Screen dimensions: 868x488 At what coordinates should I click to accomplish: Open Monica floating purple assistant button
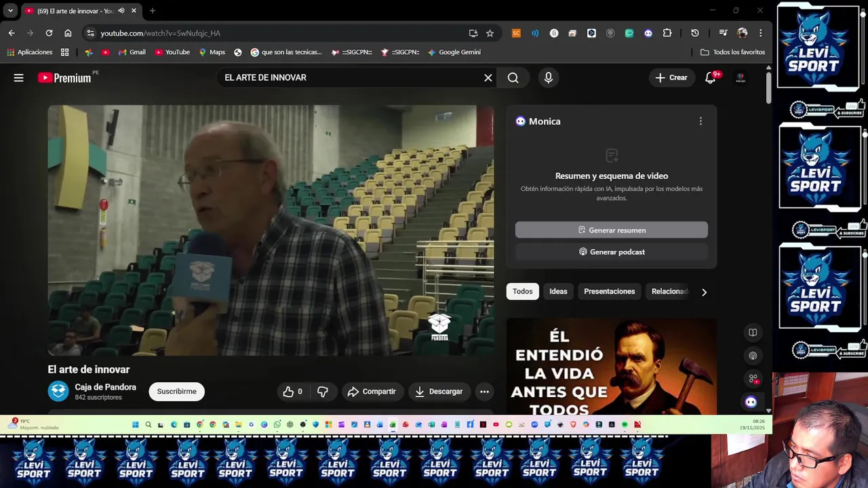751,402
